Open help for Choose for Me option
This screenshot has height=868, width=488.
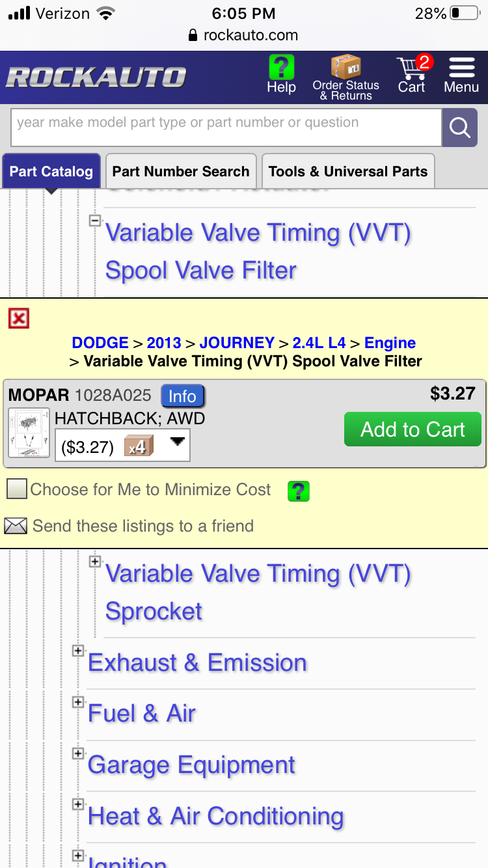pos(299,491)
